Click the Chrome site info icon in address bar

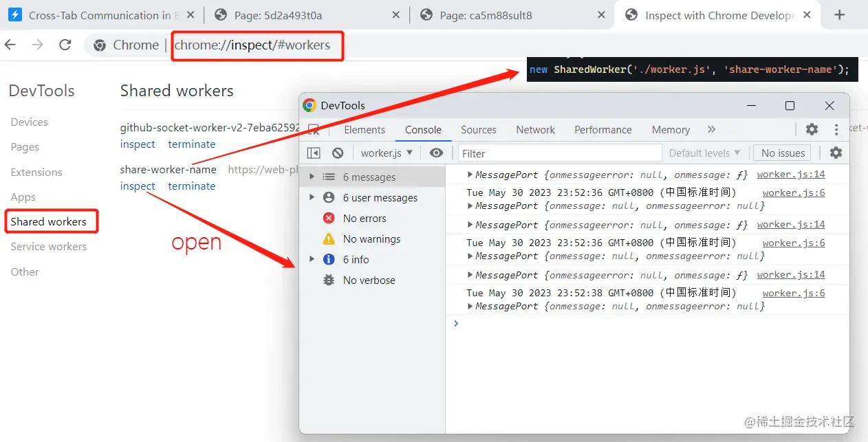click(x=100, y=45)
